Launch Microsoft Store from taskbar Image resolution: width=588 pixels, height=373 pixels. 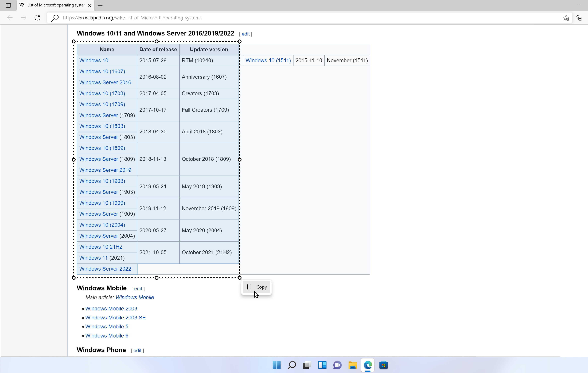[x=383, y=365]
